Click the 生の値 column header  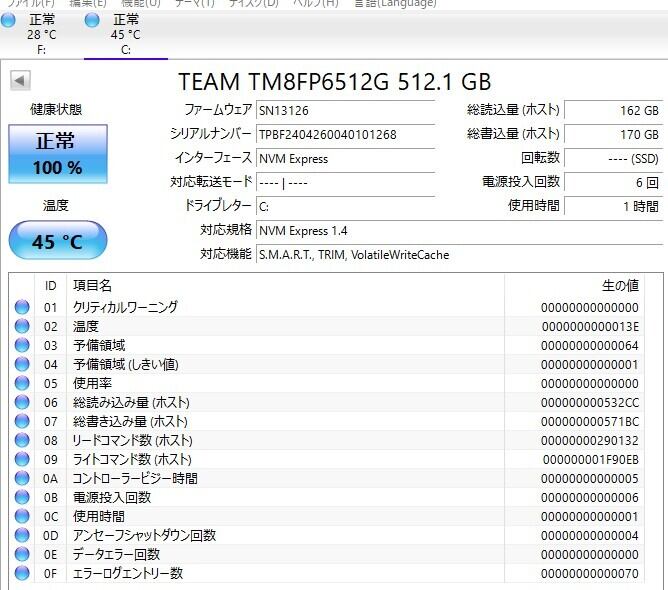(x=619, y=286)
